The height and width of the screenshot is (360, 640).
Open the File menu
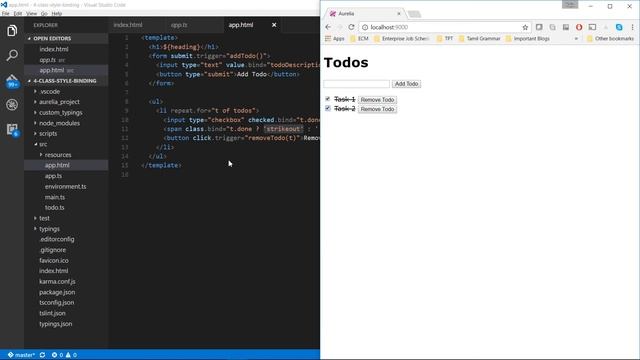[x=6, y=13]
